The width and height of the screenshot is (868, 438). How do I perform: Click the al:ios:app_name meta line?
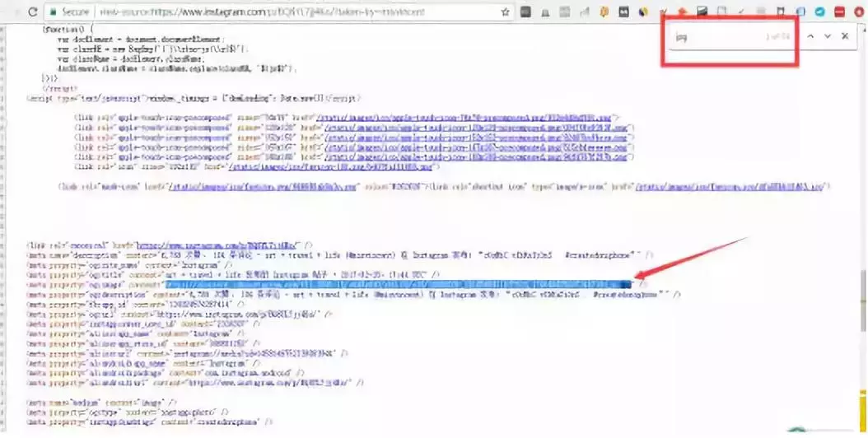point(136,334)
